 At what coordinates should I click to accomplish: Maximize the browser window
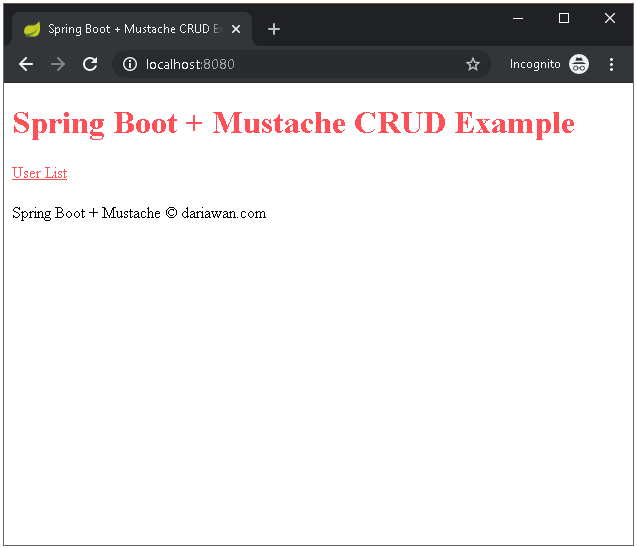(563, 18)
